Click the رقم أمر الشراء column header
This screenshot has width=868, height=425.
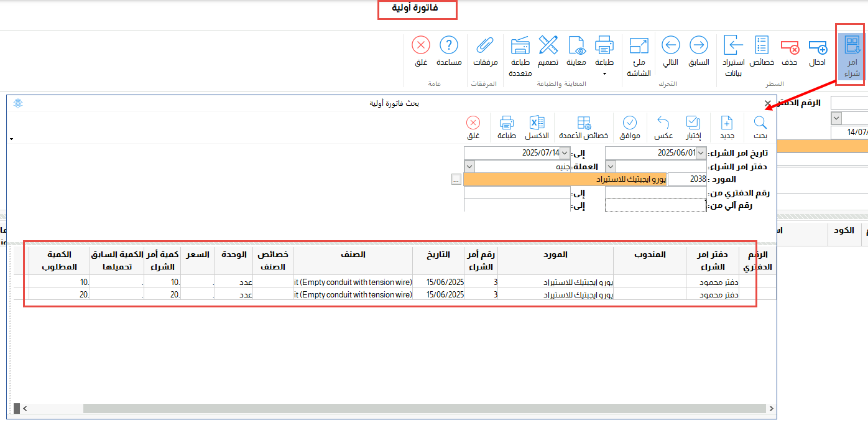[482, 261]
